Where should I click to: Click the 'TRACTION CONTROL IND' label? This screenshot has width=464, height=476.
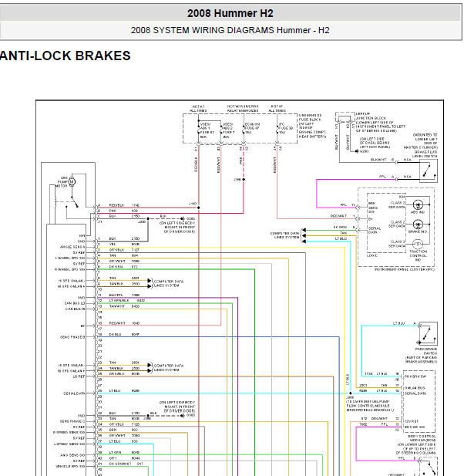coord(419,255)
